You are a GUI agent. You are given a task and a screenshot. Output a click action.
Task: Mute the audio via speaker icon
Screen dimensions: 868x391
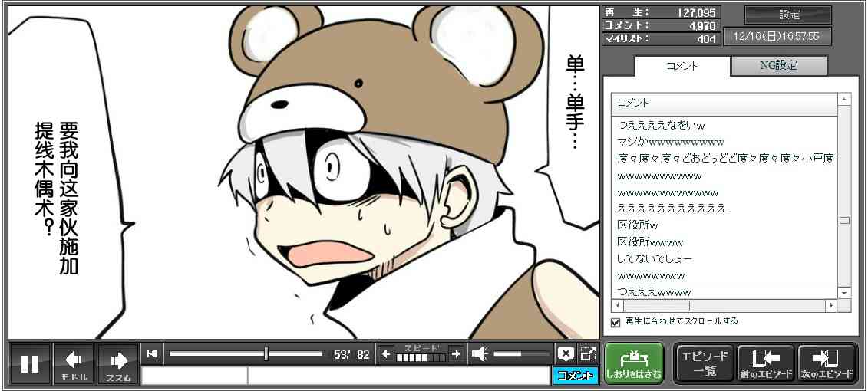click(480, 353)
